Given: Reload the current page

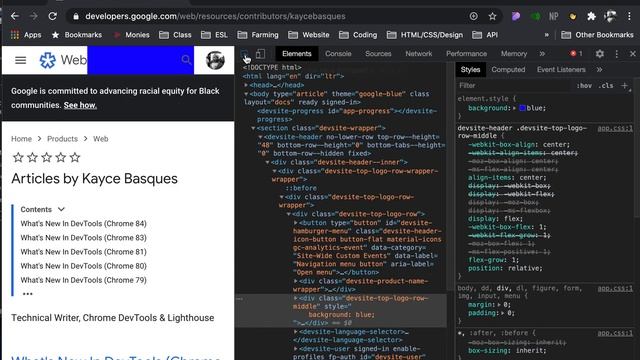Looking at the screenshot, I should coord(53,16).
